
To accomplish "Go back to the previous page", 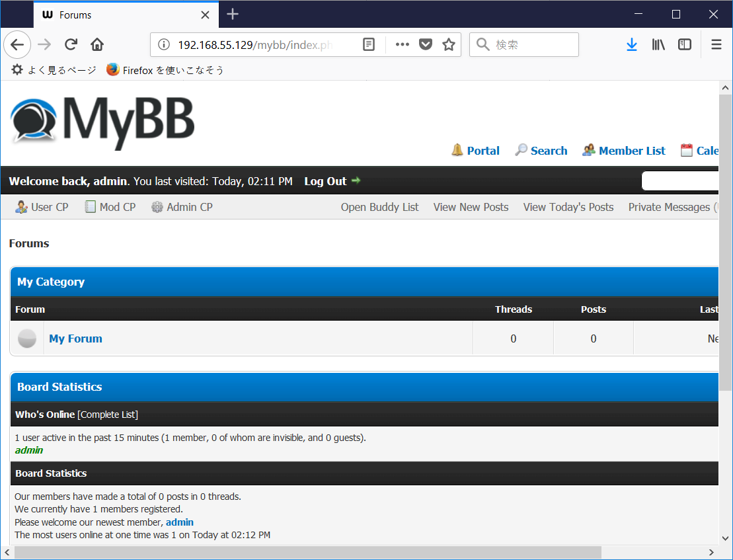I will tap(17, 44).
